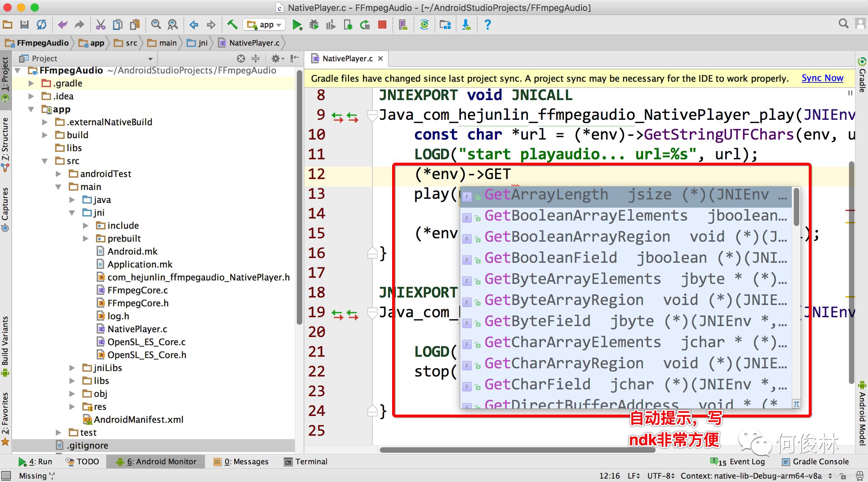Expand the jniLibs folder
Viewport: 868px width, 482px height.
pyautogui.click(x=72, y=368)
